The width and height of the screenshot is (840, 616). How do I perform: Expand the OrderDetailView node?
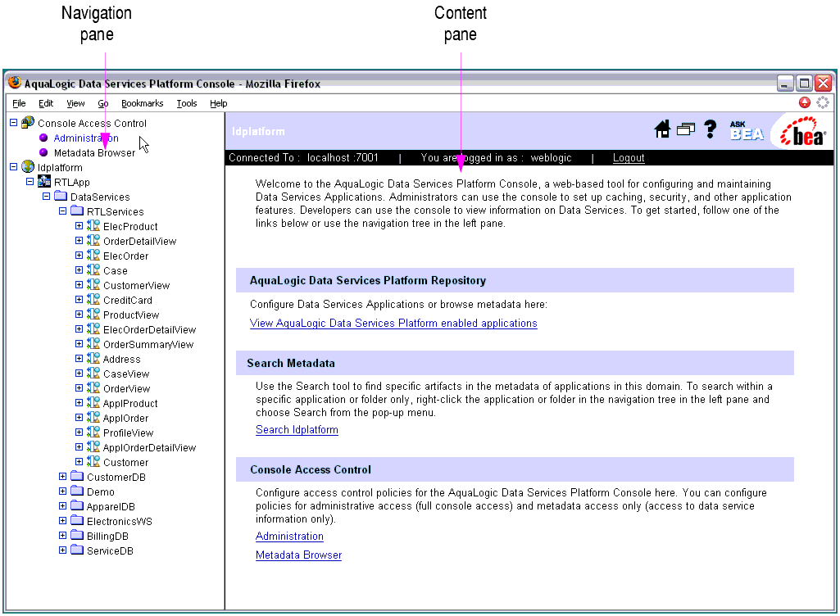coord(79,241)
